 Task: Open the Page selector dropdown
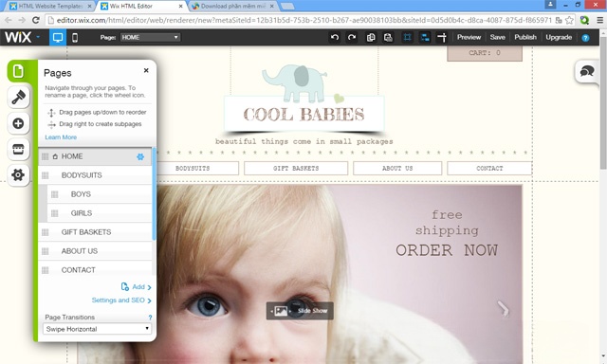click(150, 37)
